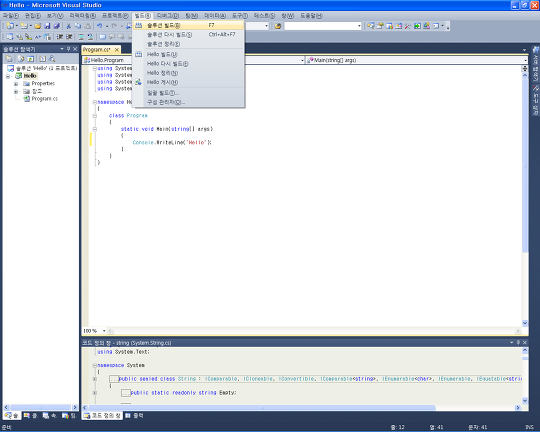Click the Uncomment Lines icon

[x=90, y=37]
